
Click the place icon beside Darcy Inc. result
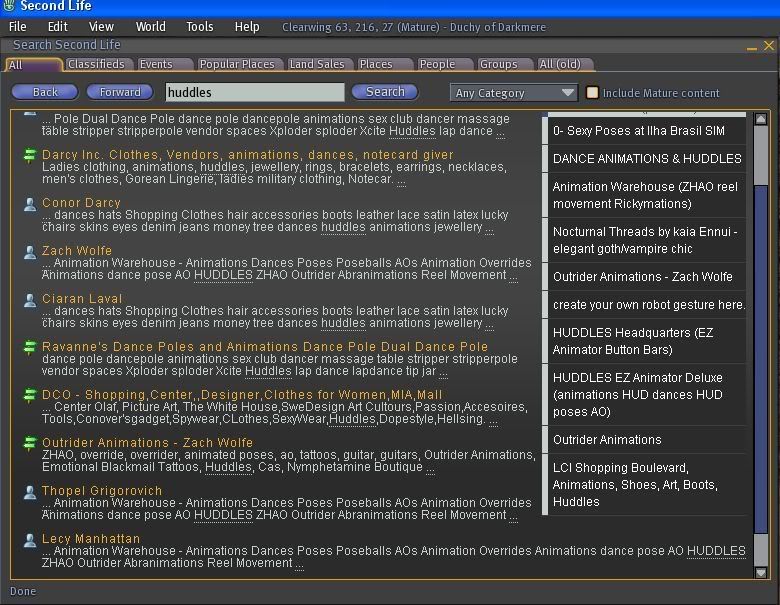point(30,156)
